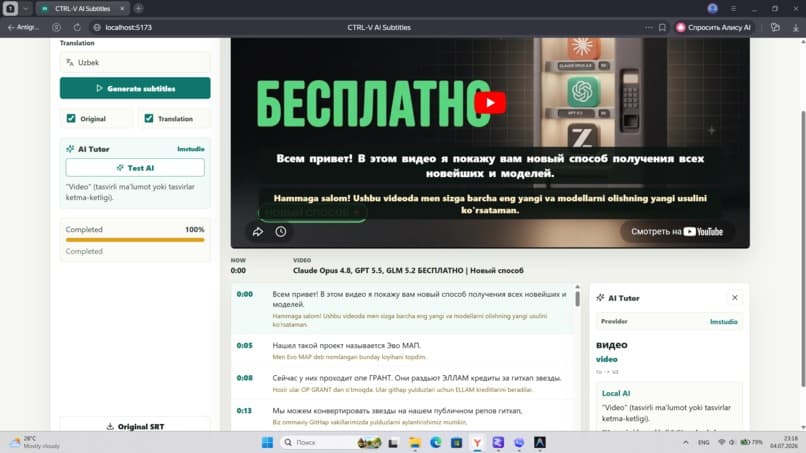806x453 pixels.
Task: Open the page options three-dot menu
Action: coord(649,27)
